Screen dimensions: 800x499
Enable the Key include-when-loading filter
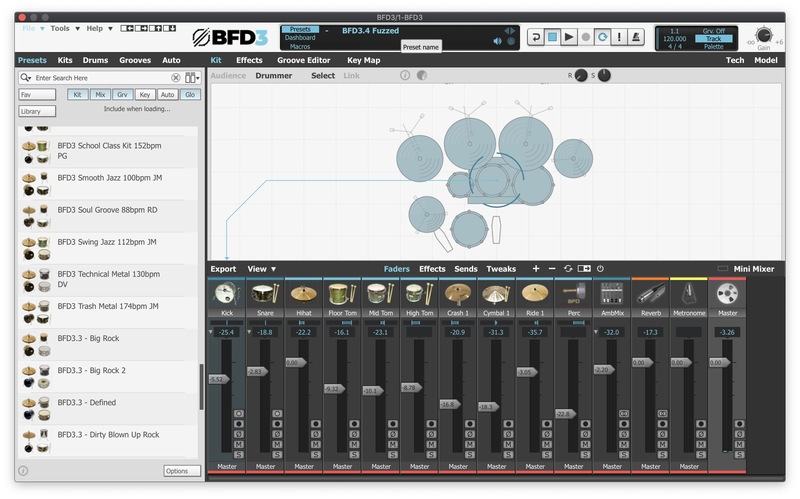click(x=145, y=94)
